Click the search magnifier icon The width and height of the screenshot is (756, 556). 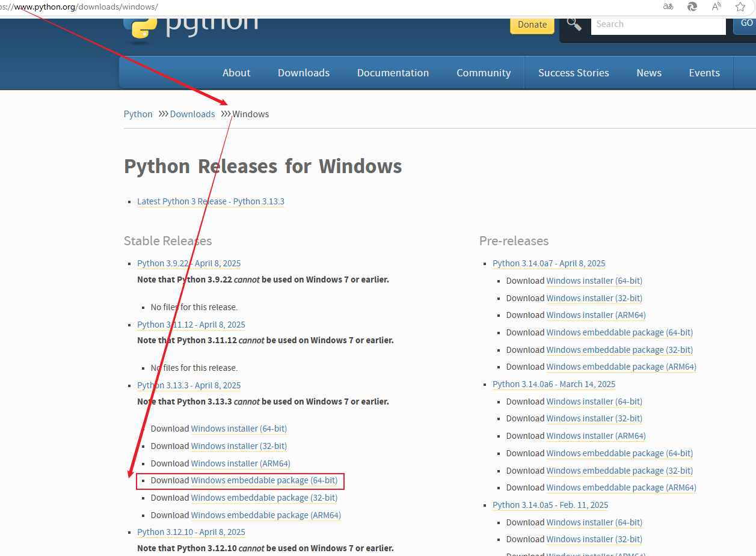point(574,25)
